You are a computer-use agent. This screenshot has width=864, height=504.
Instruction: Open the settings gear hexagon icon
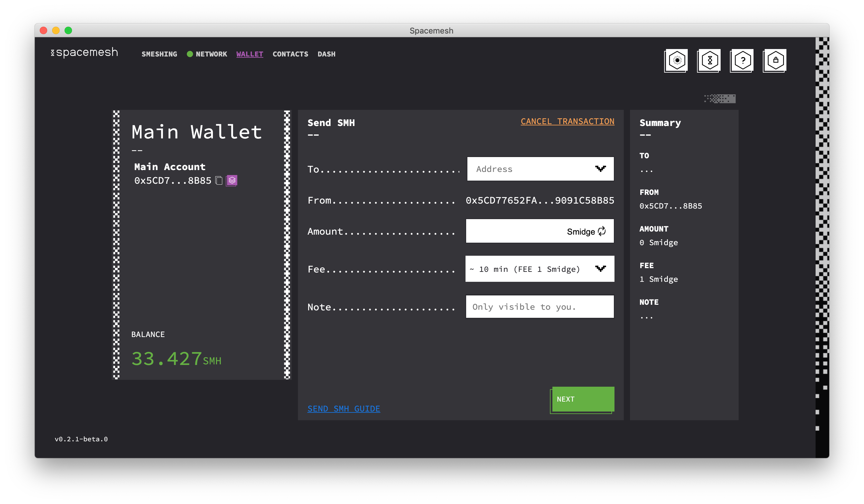(677, 60)
